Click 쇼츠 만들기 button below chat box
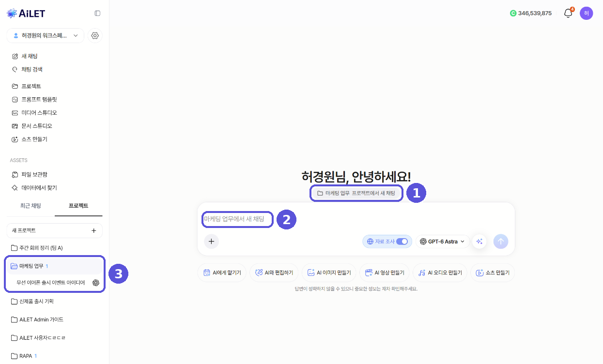This screenshot has width=603, height=364. (x=493, y=273)
